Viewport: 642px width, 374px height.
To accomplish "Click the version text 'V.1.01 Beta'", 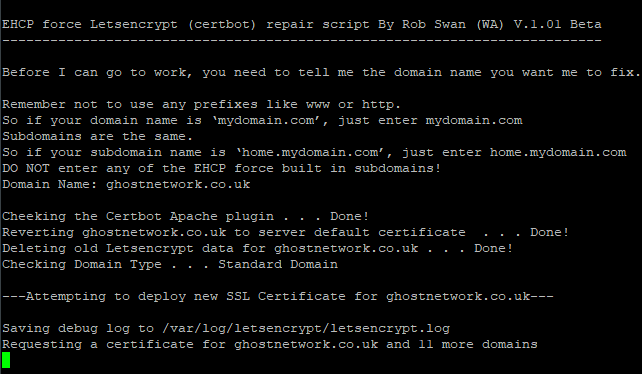I will [x=558, y=25].
